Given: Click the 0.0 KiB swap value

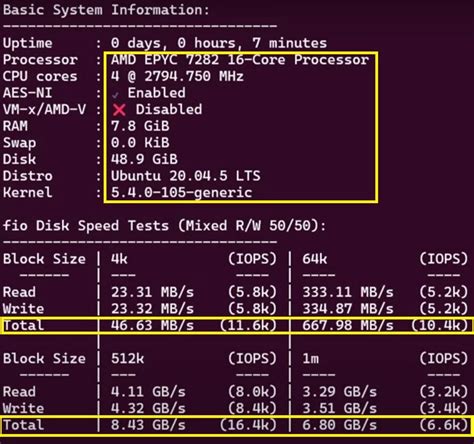Looking at the screenshot, I should (x=140, y=143).
